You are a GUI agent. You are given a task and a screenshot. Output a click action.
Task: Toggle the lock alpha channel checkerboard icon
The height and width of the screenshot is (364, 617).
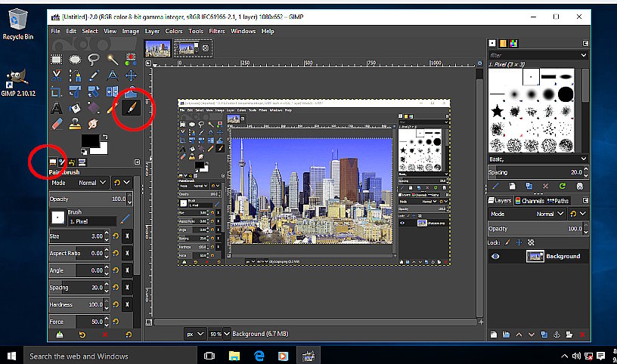[531, 242]
